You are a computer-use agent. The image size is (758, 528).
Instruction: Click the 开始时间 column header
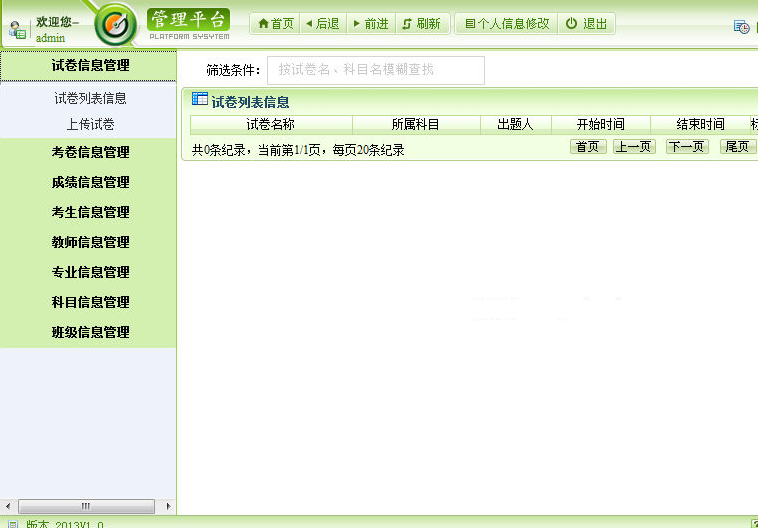coord(600,125)
